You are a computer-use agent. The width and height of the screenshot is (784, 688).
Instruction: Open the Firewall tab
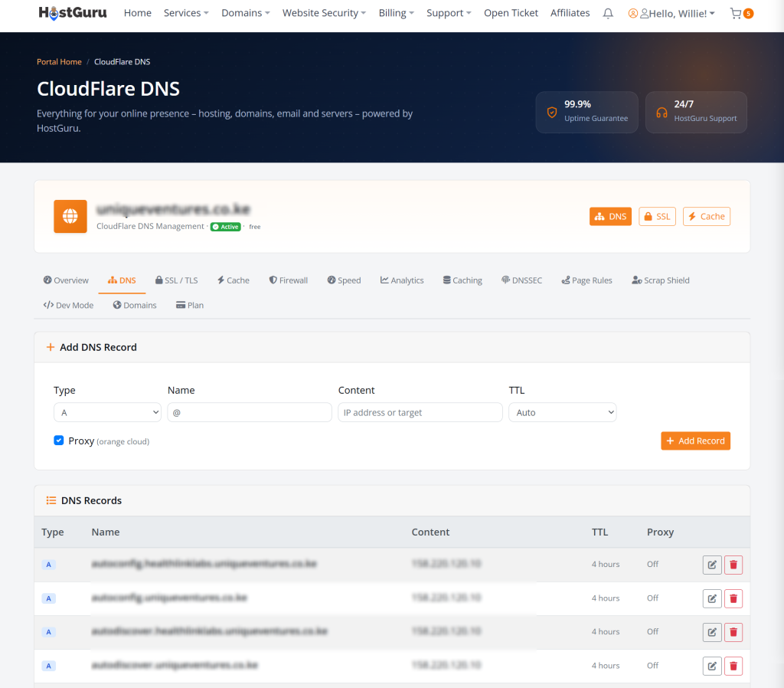289,280
